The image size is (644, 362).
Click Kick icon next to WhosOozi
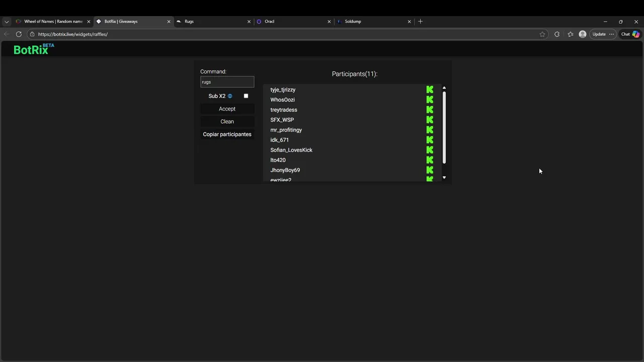pos(430,100)
